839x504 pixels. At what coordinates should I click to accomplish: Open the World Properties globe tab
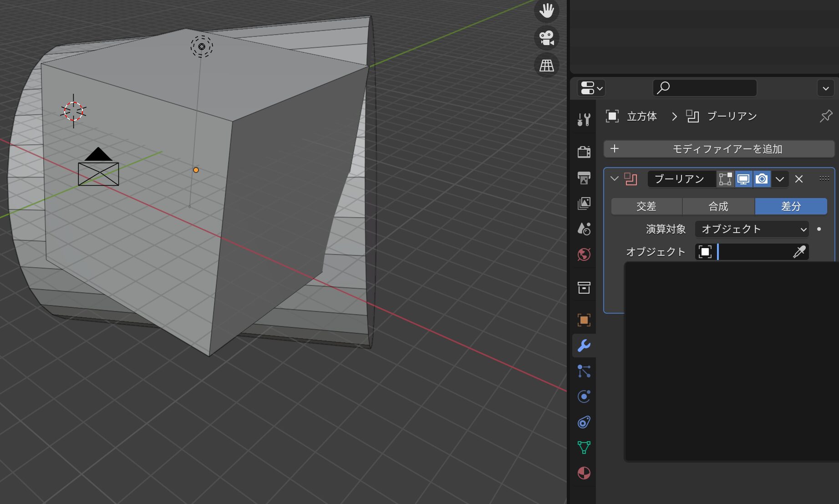tap(584, 255)
